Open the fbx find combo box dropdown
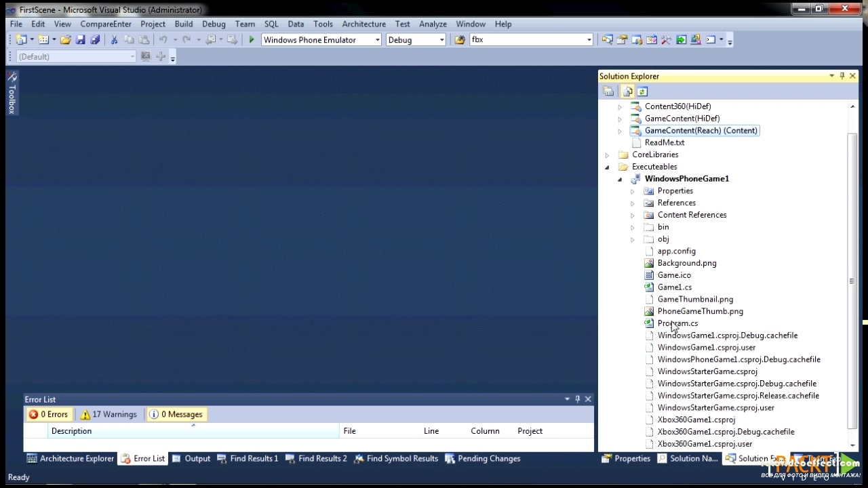 589,40
